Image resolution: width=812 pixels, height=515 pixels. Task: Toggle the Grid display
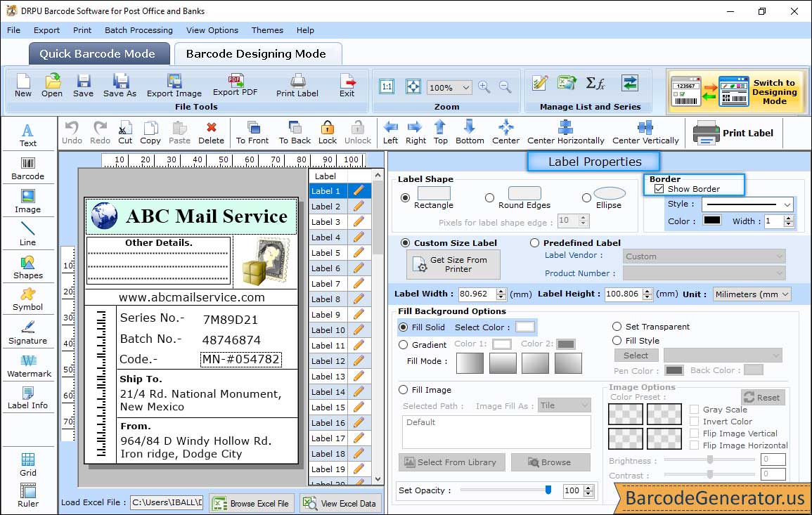pyautogui.click(x=28, y=465)
